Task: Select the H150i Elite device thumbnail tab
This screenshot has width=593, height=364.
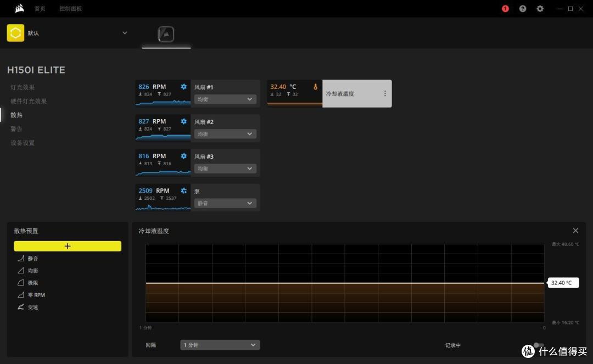Action: click(x=166, y=34)
